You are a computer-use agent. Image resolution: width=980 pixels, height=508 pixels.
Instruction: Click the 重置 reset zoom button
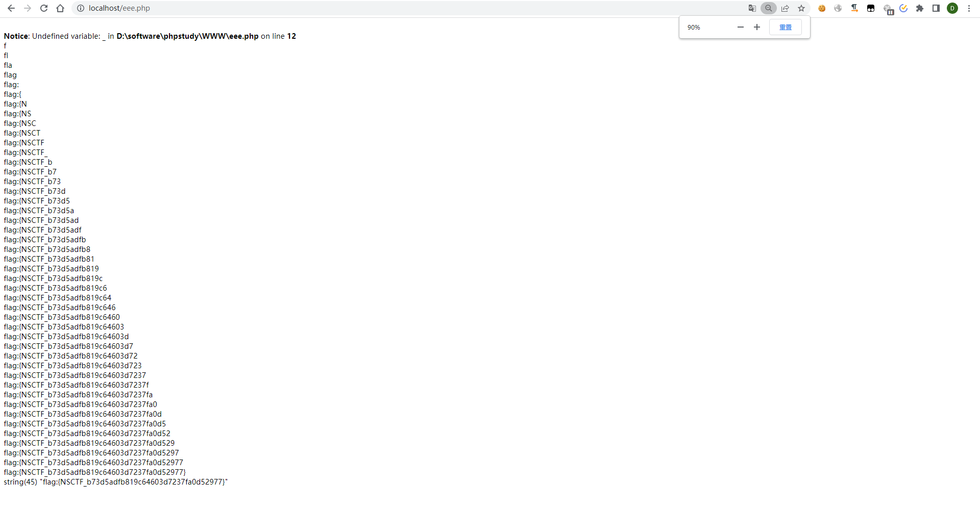coord(786,27)
